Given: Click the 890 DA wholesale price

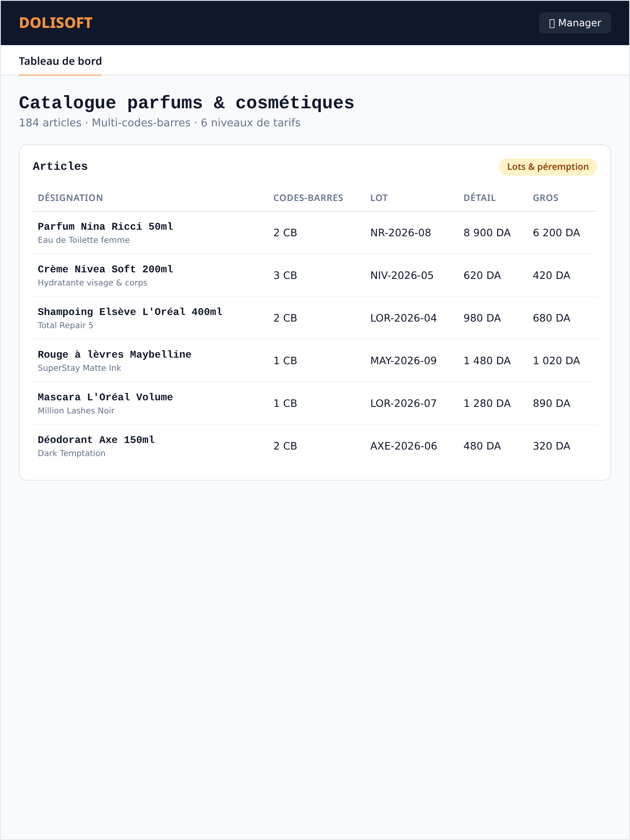Looking at the screenshot, I should [x=551, y=404].
